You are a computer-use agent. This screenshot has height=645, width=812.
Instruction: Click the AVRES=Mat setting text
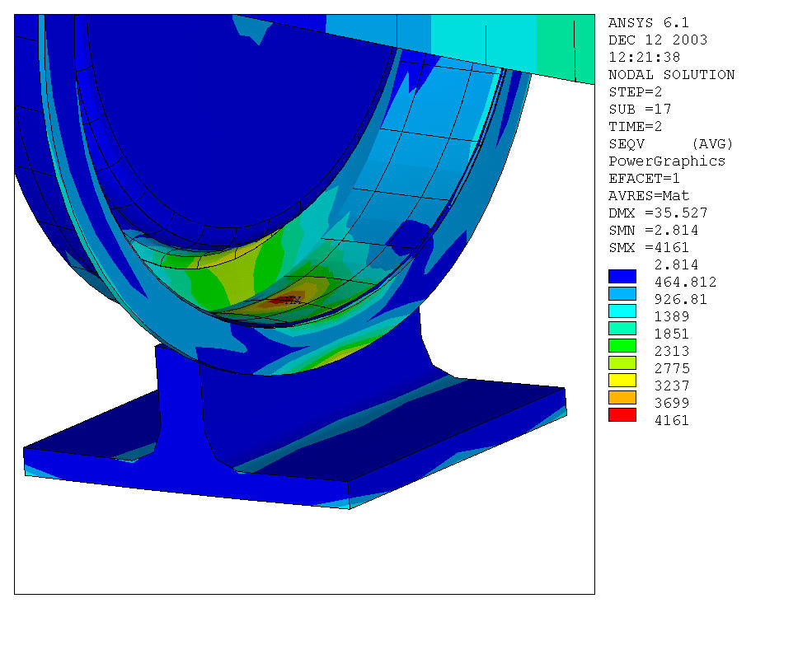coord(648,196)
